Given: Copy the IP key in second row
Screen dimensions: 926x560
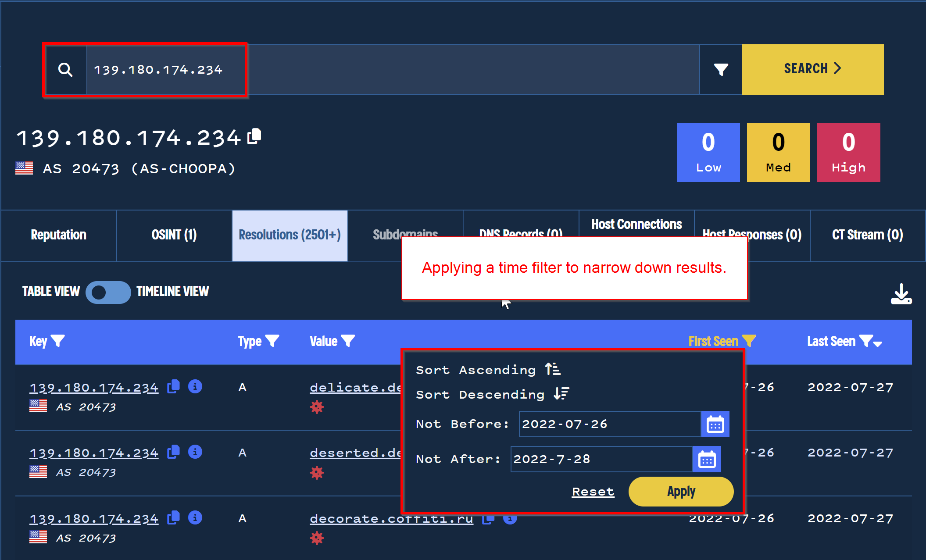Looking at the screenshot, I should coord(174,452).
